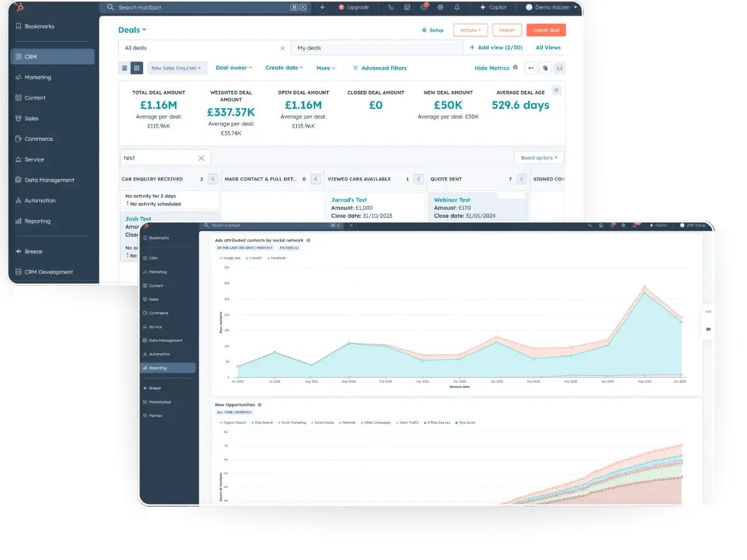The image size is (747, 560).
Task: Open the Board options dropdown
Action: click(x=539, y=157)
